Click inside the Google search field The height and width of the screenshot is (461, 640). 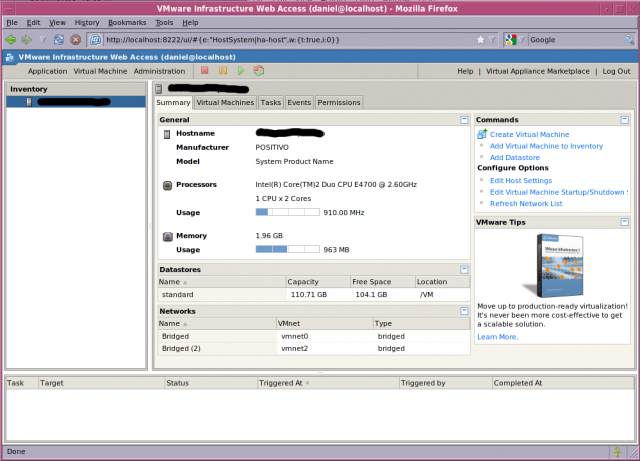tap(576, 40)
